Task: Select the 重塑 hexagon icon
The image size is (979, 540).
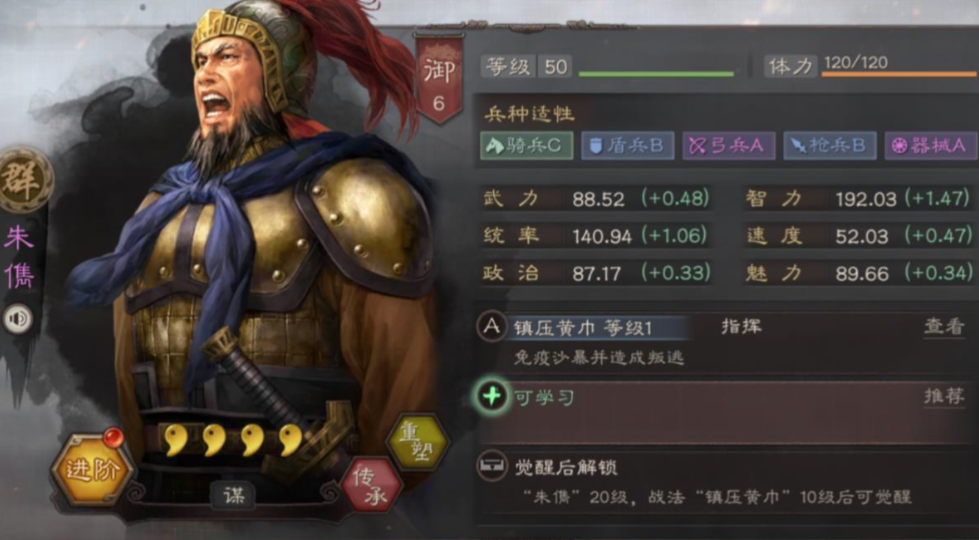Action: [417, 444]
